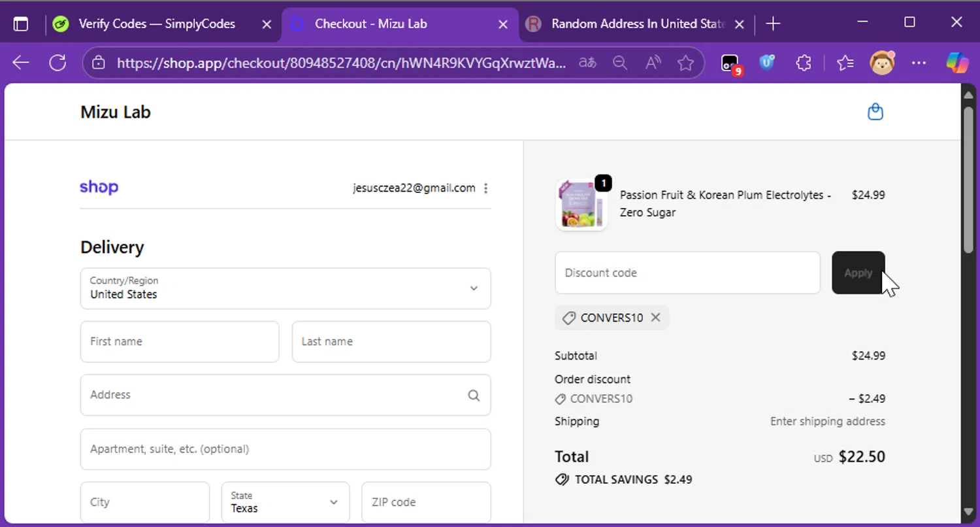Click the product name Passion Fruit & Korean Plum
This screenshot has width=980, height=527.
coord(725,203)
